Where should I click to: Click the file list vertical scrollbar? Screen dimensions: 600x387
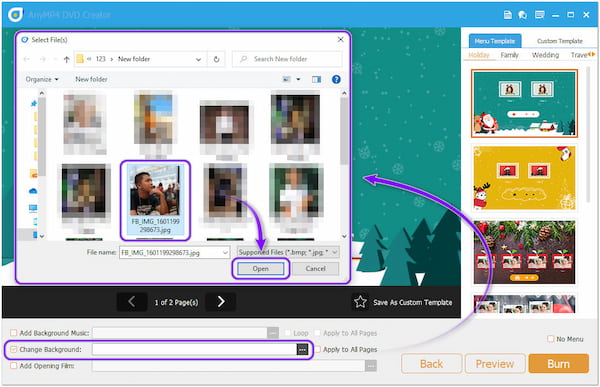tap(344, 130)
